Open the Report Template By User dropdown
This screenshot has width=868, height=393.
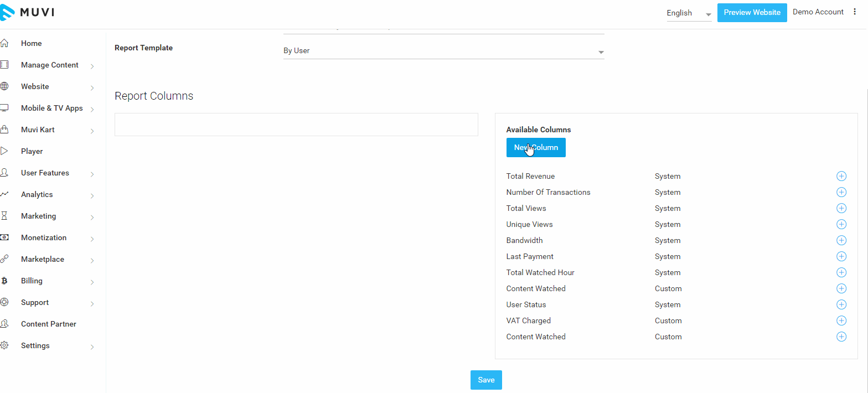[443, 51]
